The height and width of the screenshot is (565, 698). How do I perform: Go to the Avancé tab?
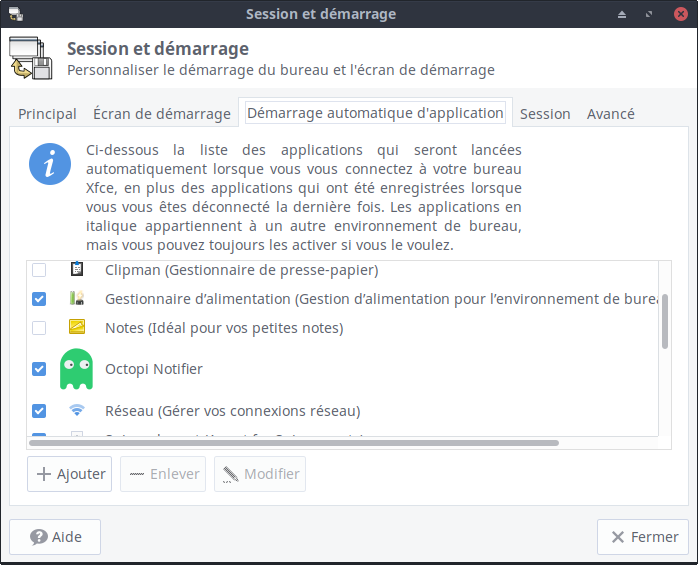(610, 114)
